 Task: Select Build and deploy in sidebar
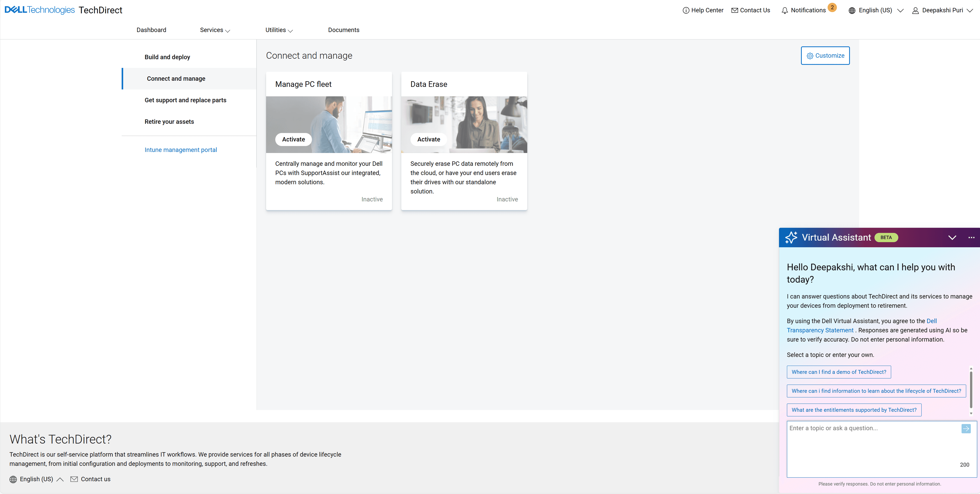pyautogui.click(x=167, y=57)
